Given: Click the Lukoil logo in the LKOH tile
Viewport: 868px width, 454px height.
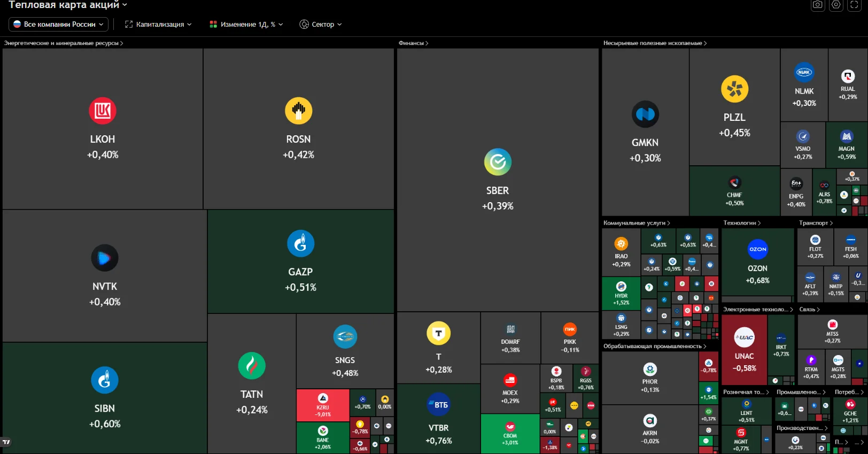Looking at the screenshot, I should click(x=103, y=111).
